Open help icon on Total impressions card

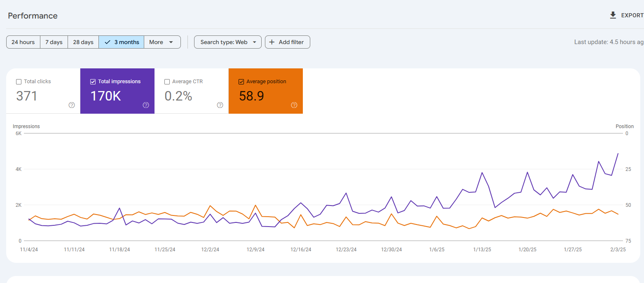pyautogui.click(x=146, y=105)
